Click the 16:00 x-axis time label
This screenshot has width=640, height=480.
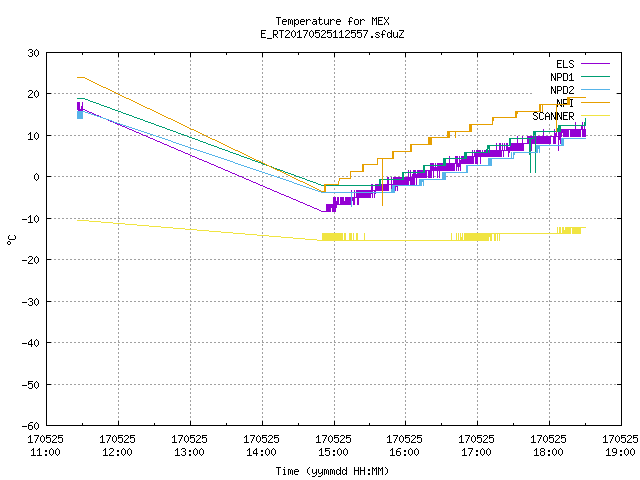[404, 452]
